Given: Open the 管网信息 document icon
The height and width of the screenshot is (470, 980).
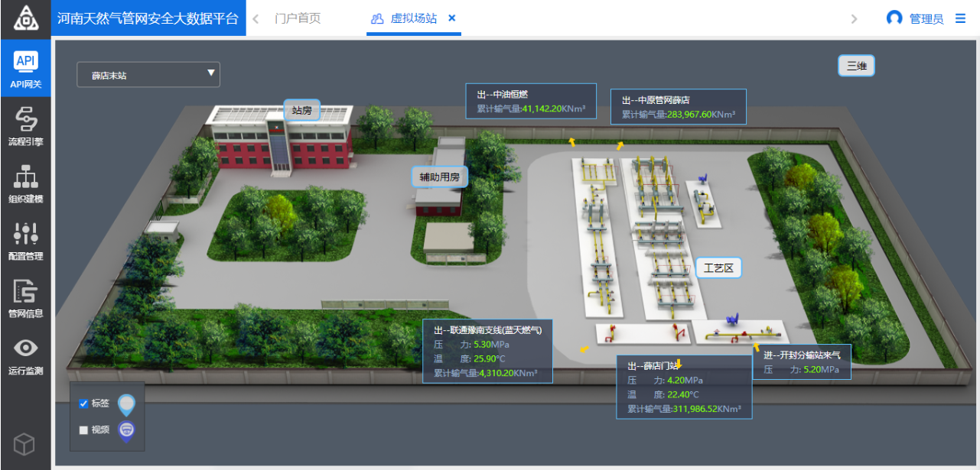Looking at the screenshot, I should (x=25, y=292).
